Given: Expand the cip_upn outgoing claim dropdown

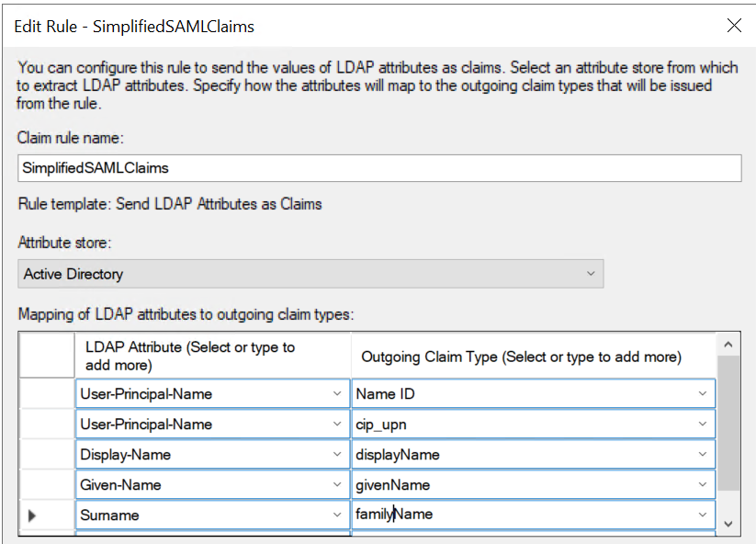Looking at the screenshot, I should click(703, 425).
